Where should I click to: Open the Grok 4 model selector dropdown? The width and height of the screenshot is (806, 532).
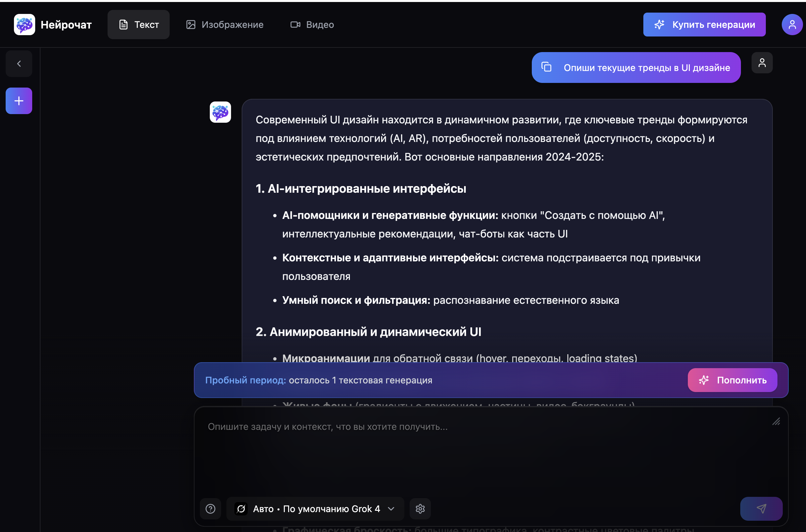coord(315,508)
